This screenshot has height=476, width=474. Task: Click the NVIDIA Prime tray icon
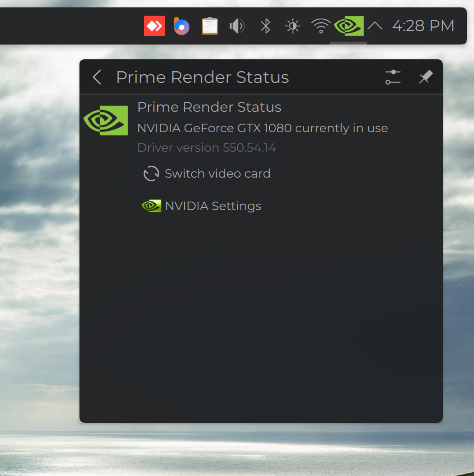click(x=349, y=26)
